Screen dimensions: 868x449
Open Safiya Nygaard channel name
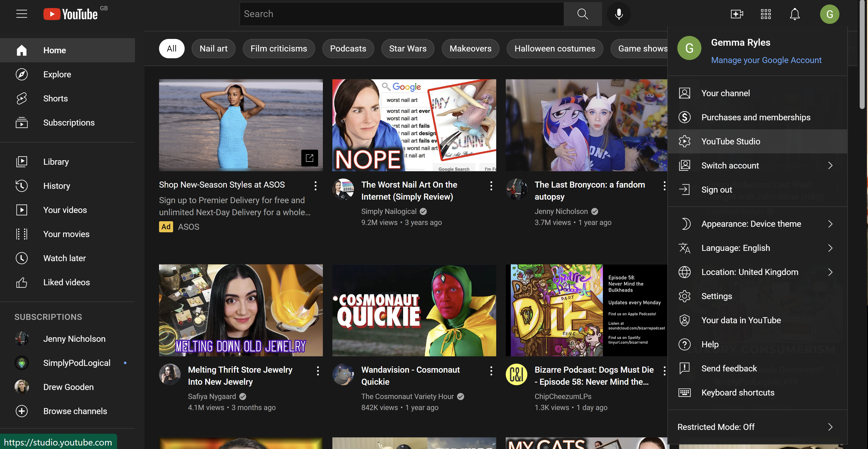pos(212,396)
